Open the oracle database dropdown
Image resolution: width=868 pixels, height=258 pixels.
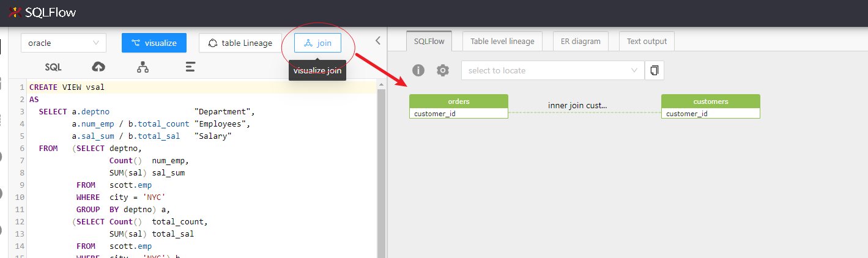click(64, 43)
